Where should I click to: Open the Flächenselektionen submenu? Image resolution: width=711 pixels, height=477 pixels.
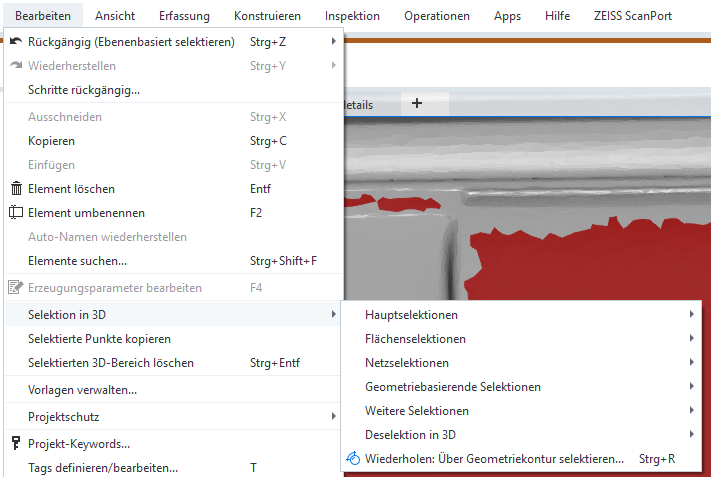pyautogui.click(x=521, y=339)
